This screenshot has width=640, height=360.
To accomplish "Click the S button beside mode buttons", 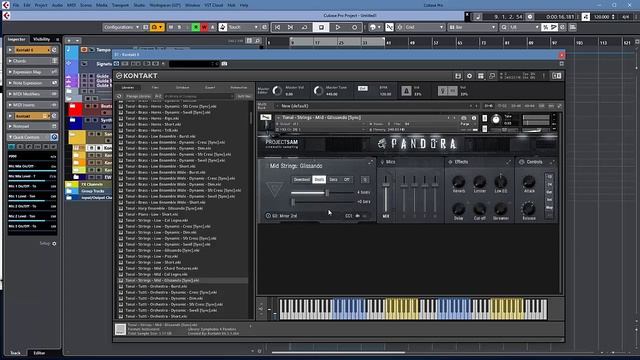I will (365, 180).
